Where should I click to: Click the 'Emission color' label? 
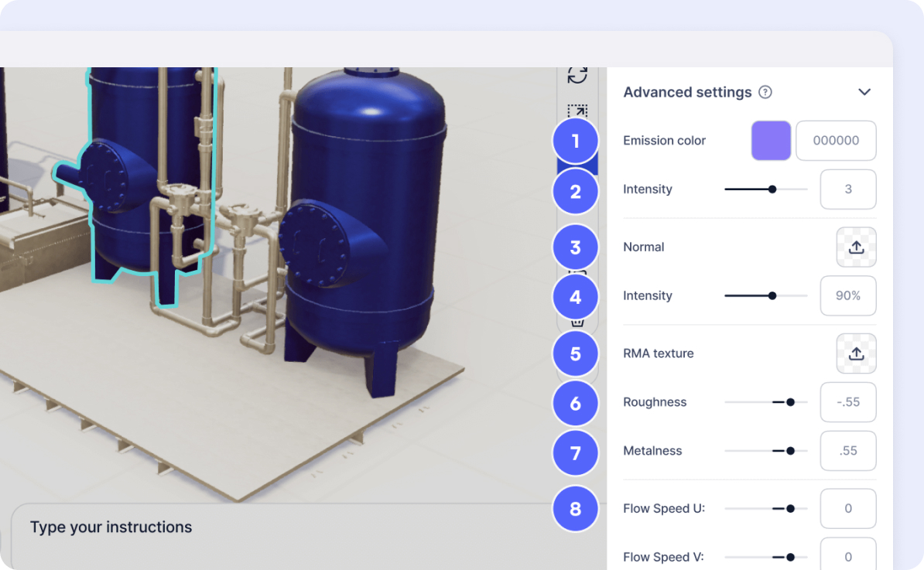click(x=664, y=141)
